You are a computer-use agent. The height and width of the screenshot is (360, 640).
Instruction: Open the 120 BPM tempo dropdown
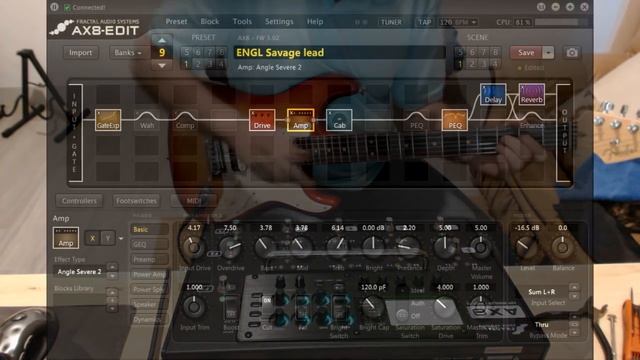point(458,22)
